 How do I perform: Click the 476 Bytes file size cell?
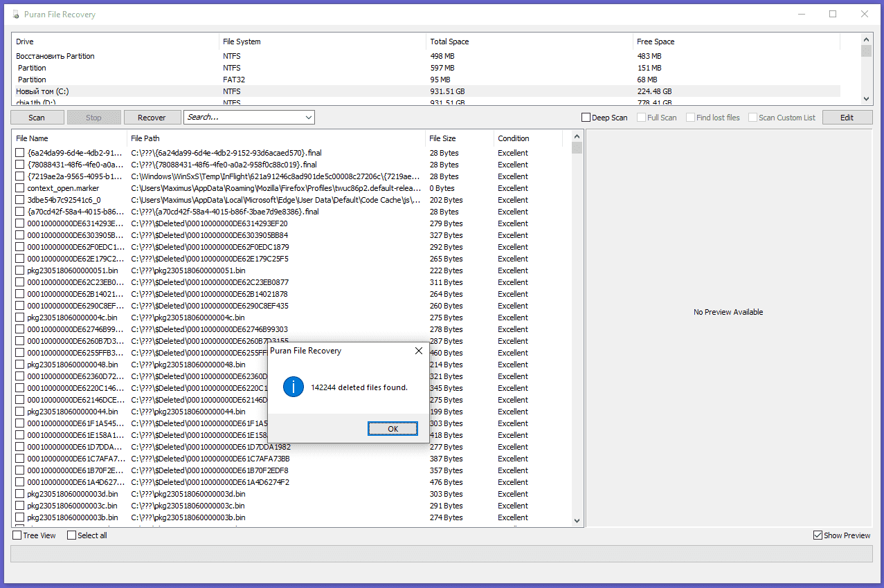[x=446, y=482]
